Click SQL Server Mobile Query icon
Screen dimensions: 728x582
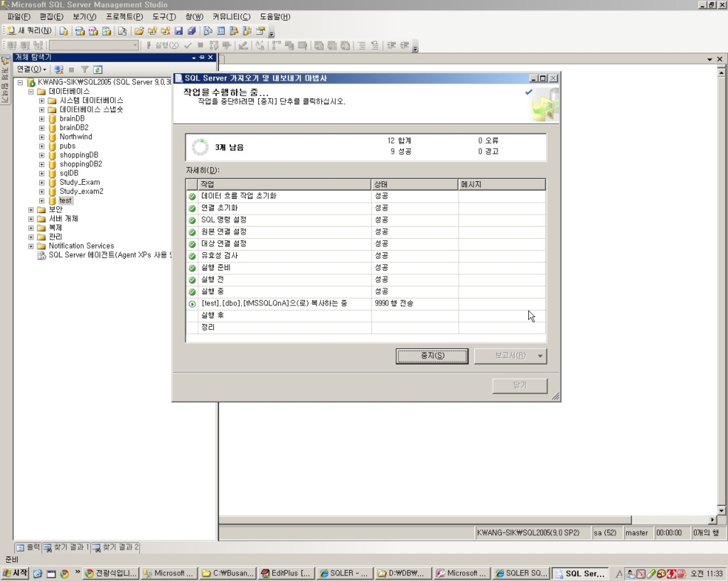click(122, 31)
